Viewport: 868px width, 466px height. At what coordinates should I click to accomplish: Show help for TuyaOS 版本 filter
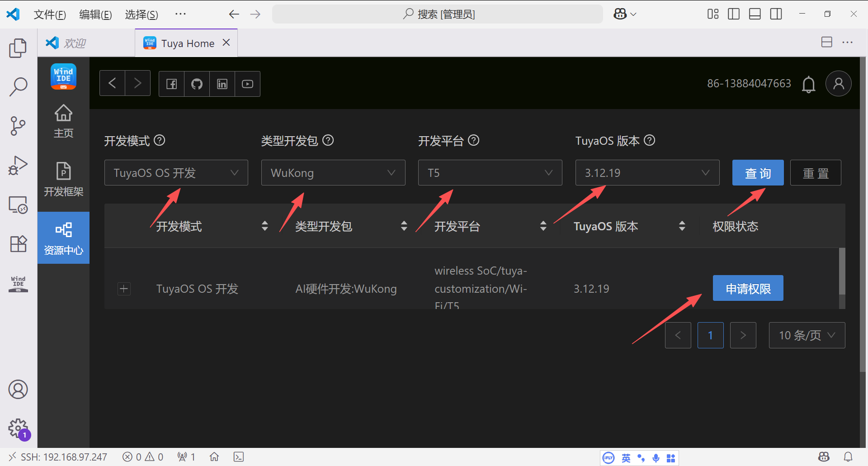[x=649, y=140]
